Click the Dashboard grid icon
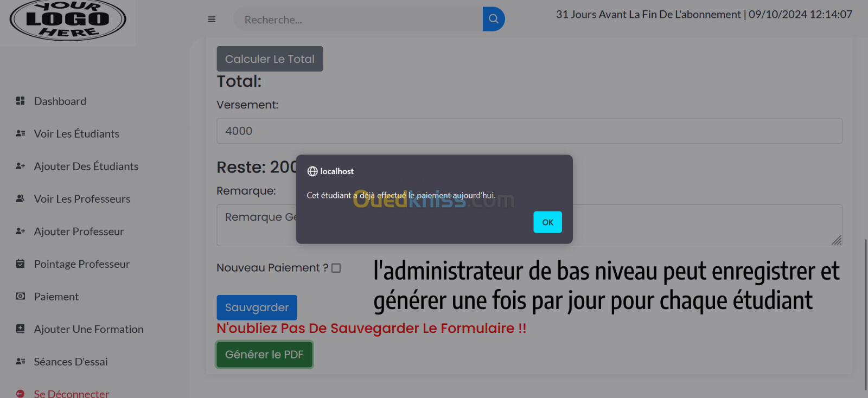This screenshot has width=868, height=398. tap(21, 101)
